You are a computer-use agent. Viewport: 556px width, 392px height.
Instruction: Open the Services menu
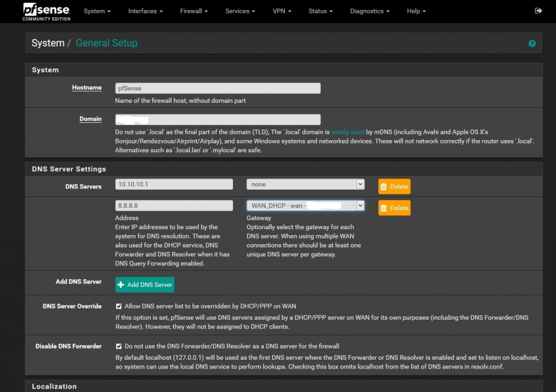click(x=240, y=11)
